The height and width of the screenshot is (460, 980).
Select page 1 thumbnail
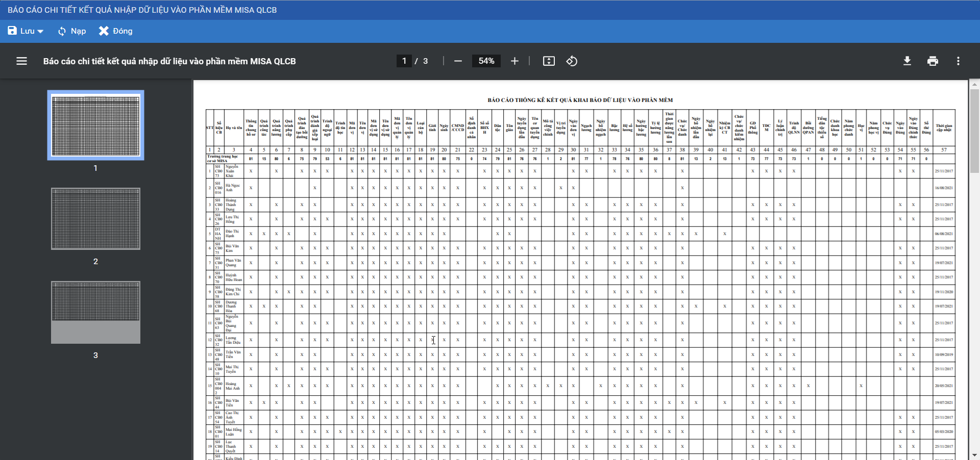click(95, 125)
